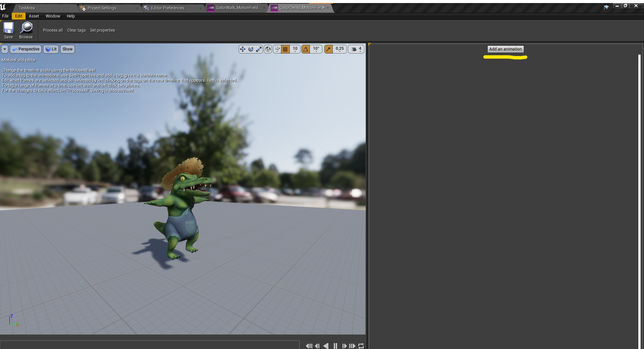Open scale snap dropdown showing 0,25
The height and width of the screenshot is (349, 644).
coord(340,49)
